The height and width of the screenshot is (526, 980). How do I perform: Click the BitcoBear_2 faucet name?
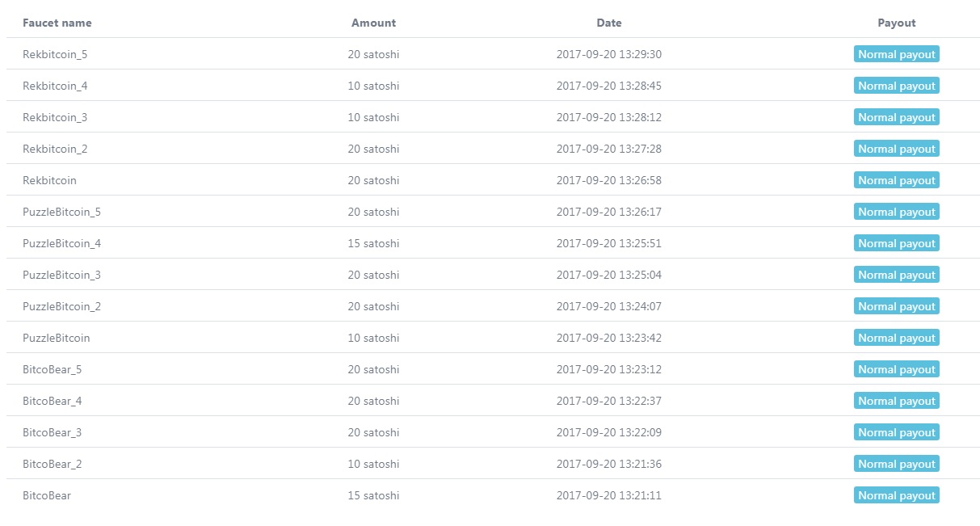coord(52,464)
